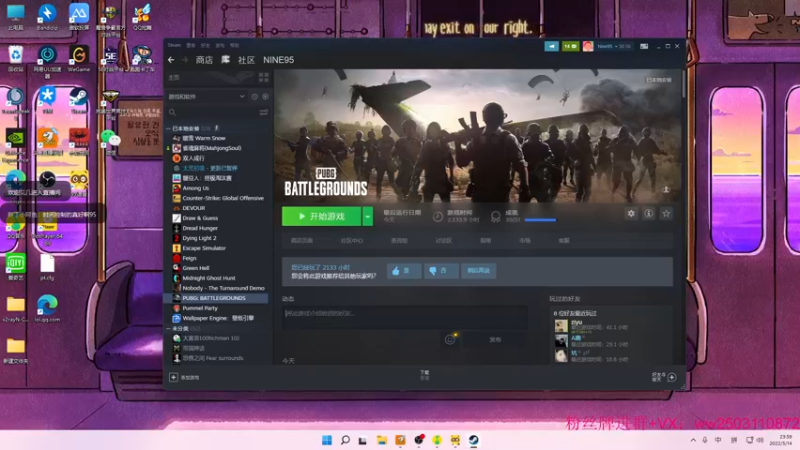The height and width of the screenshot is (450, 800).
Task: Open play options dropdown beside green play button
Action: [367, 217]
